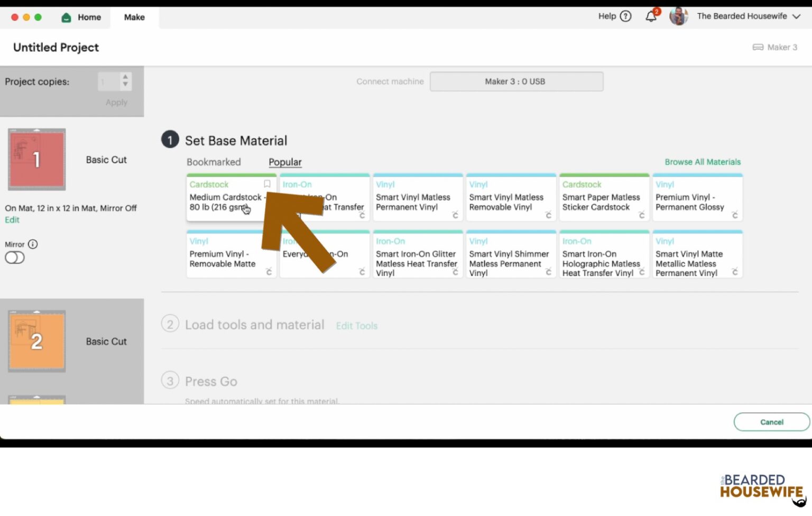Click the Help question mark icon
Image resolution: width=812 pixels, height=516 pixels.
click(x=625, y=16)
